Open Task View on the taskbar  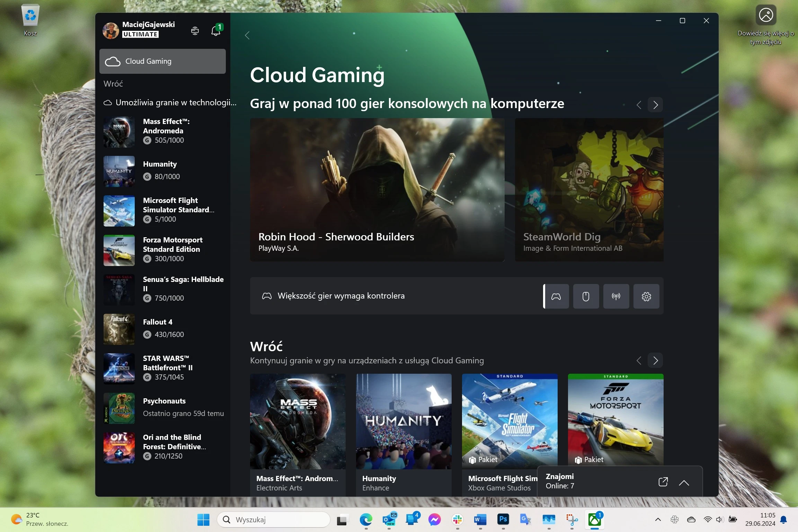pyautogui.click(x=342, y=520)
